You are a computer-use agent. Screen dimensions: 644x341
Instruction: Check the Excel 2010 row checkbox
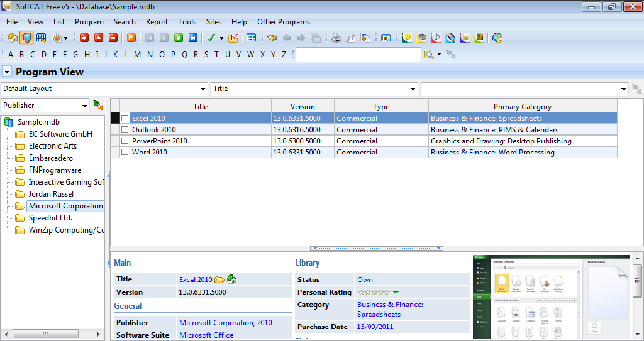point(125,118)
